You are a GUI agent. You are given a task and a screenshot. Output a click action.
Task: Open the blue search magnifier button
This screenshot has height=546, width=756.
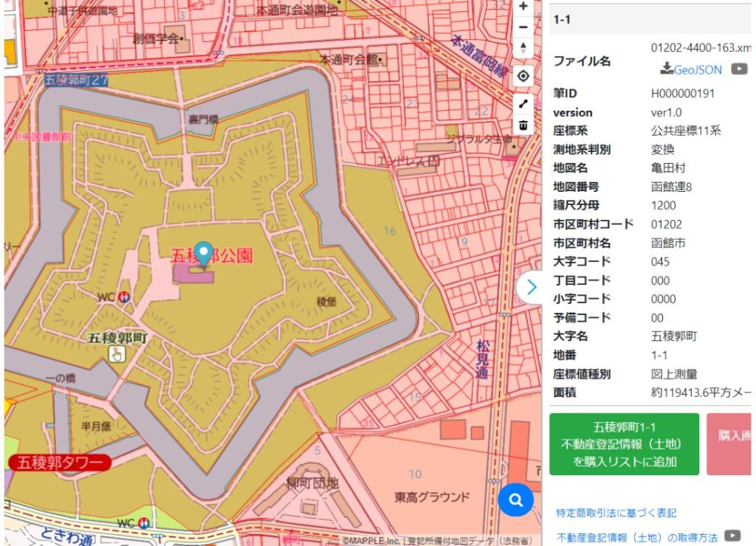click(516, 500)
